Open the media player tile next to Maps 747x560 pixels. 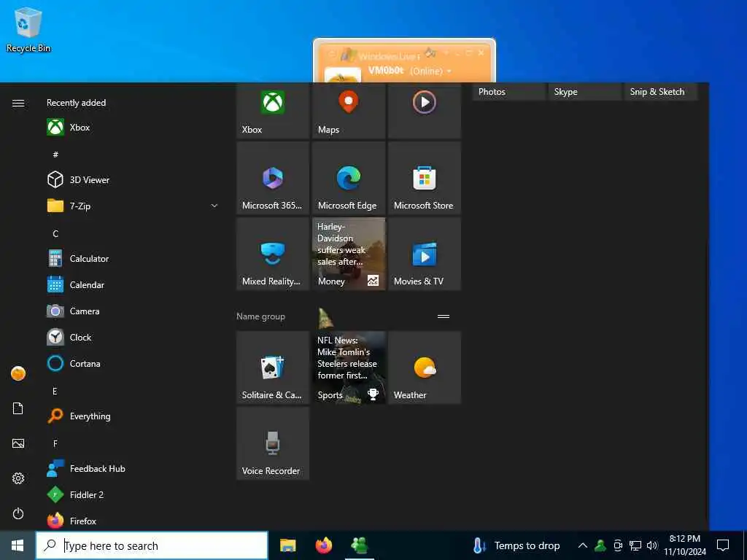(425, 111)
